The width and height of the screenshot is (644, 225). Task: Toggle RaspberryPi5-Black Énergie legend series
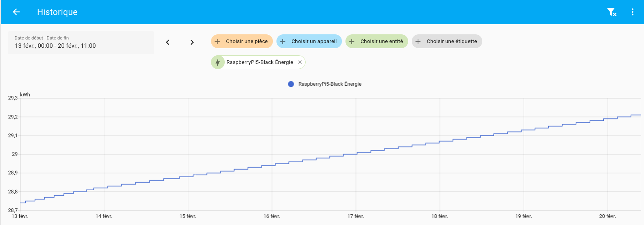[329, 84]
